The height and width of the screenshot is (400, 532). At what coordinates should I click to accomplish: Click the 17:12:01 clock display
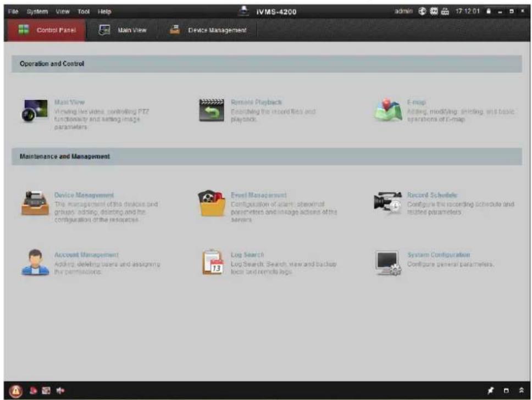pos(468,11)
